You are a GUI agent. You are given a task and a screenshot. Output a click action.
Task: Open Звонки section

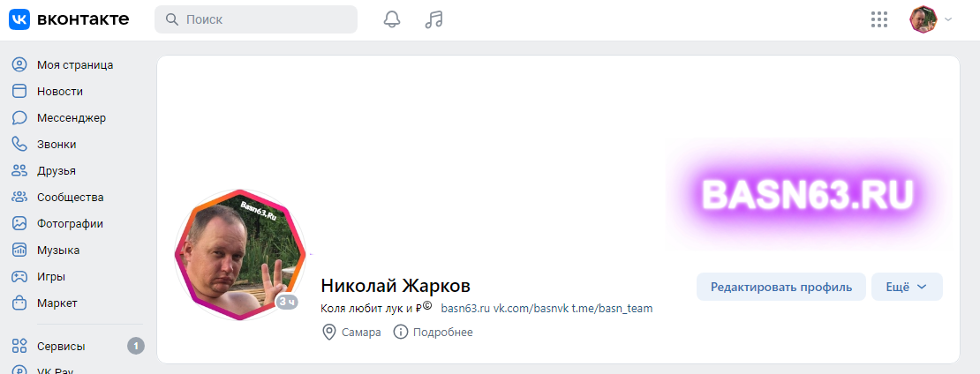[57, 145]
